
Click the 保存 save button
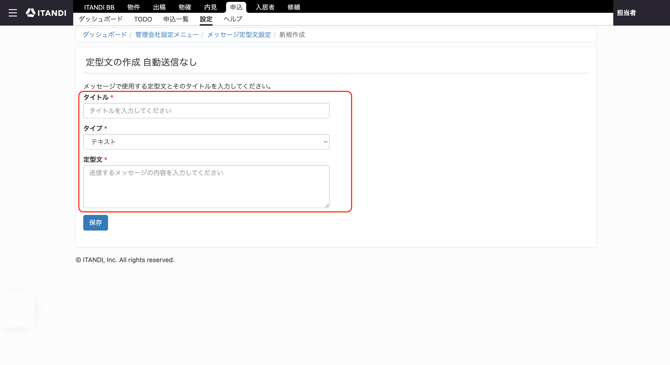tap(95, 223)
